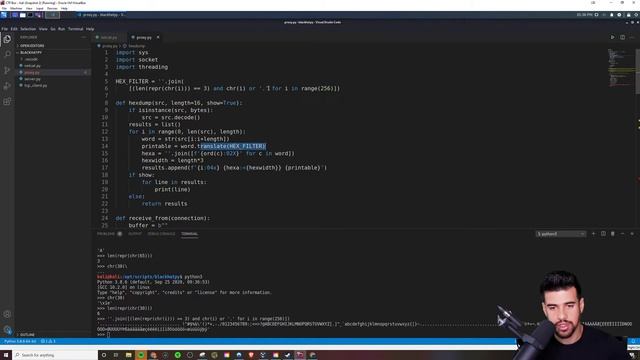Image resolution: width=640 pixels, height=360 pixels.
Task: Click the Windows search box
Action: click(x=55, y=355)
